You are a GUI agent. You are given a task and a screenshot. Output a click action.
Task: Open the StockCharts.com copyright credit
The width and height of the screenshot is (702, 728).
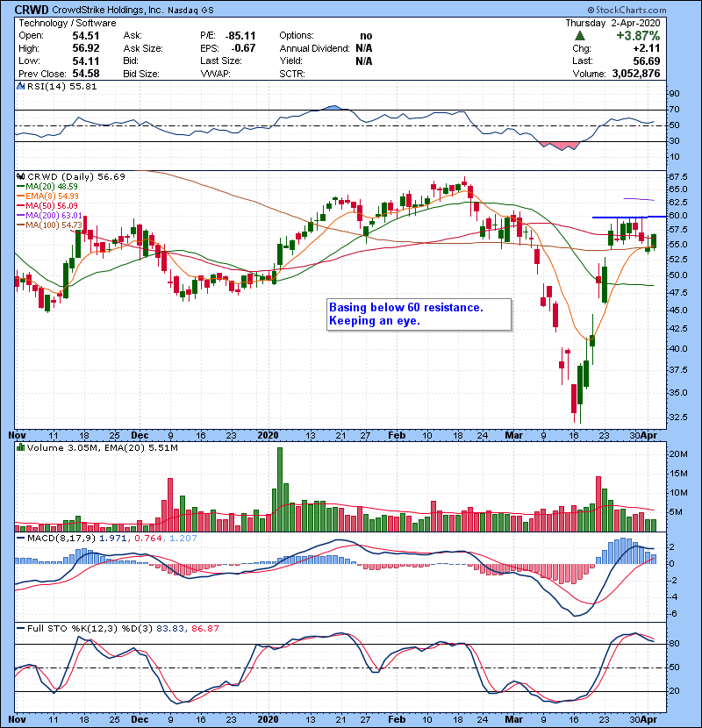point(627,10)
